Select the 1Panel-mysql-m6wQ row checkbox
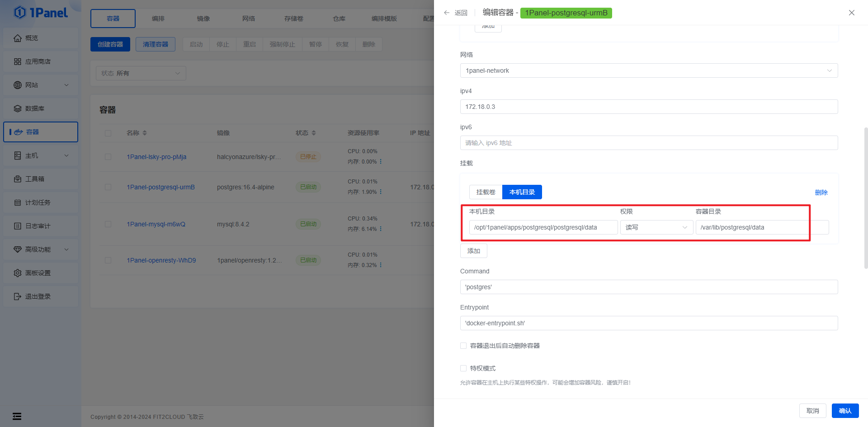The height and width of the screenshot is (427, 868). pyautogui.click(x=108, y=224)
